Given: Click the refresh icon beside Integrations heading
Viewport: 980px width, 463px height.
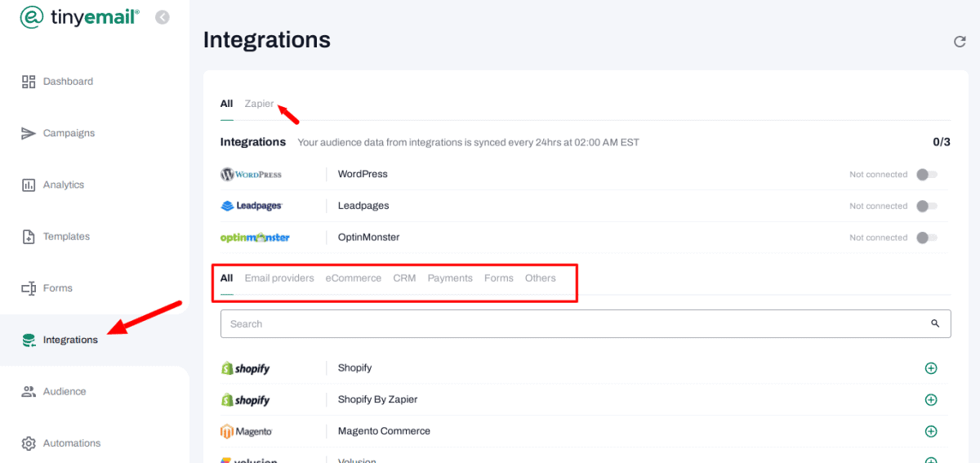Looking at the screenshot, I should 960,42.
